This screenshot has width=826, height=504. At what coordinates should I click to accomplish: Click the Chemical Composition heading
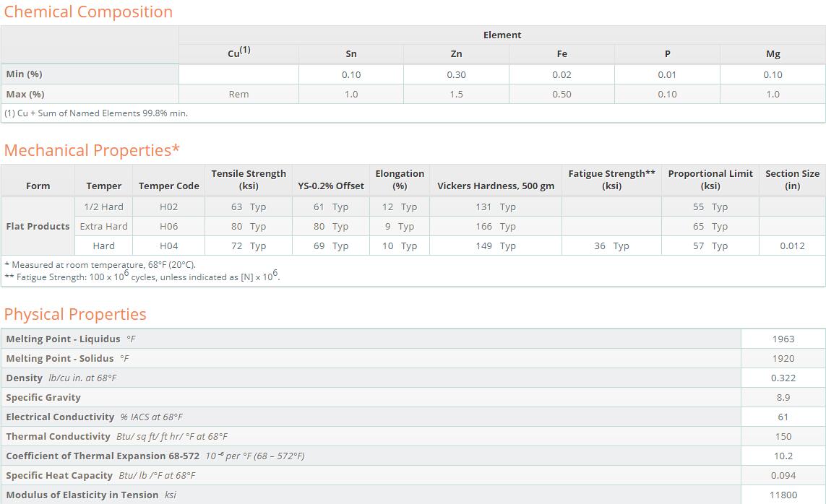click(88, 12)
